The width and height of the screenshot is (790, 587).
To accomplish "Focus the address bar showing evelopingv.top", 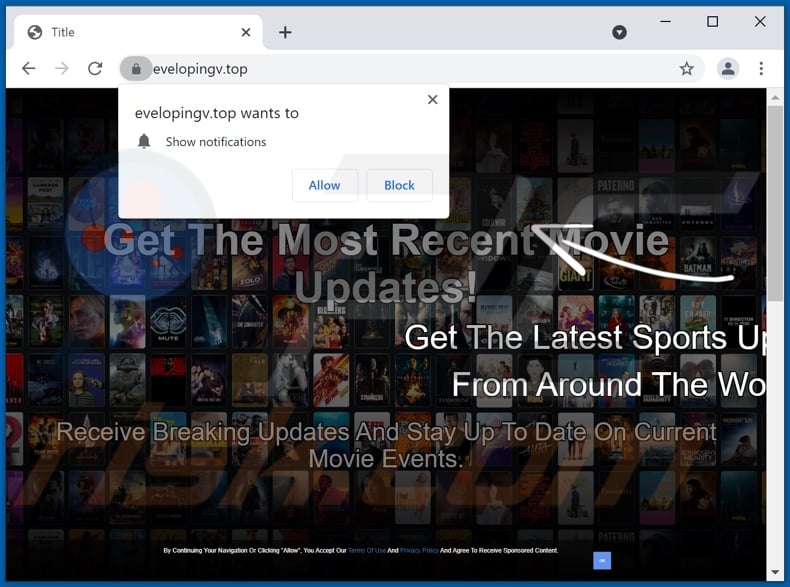I will coord(411,69).
